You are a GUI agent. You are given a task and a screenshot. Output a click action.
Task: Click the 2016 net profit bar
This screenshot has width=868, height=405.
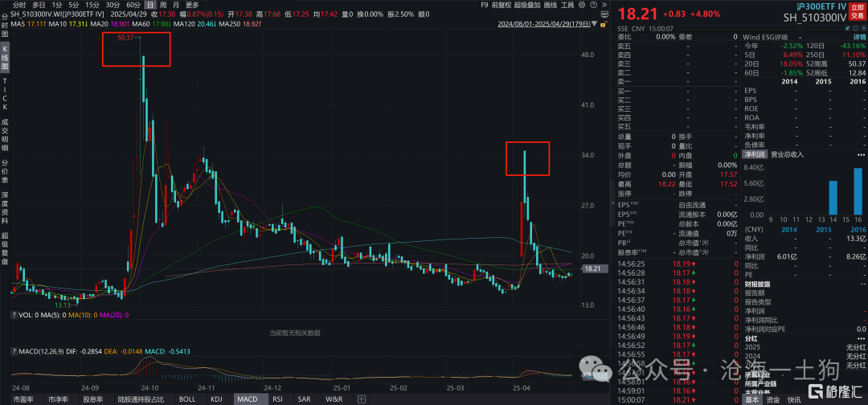click(858, 191)
